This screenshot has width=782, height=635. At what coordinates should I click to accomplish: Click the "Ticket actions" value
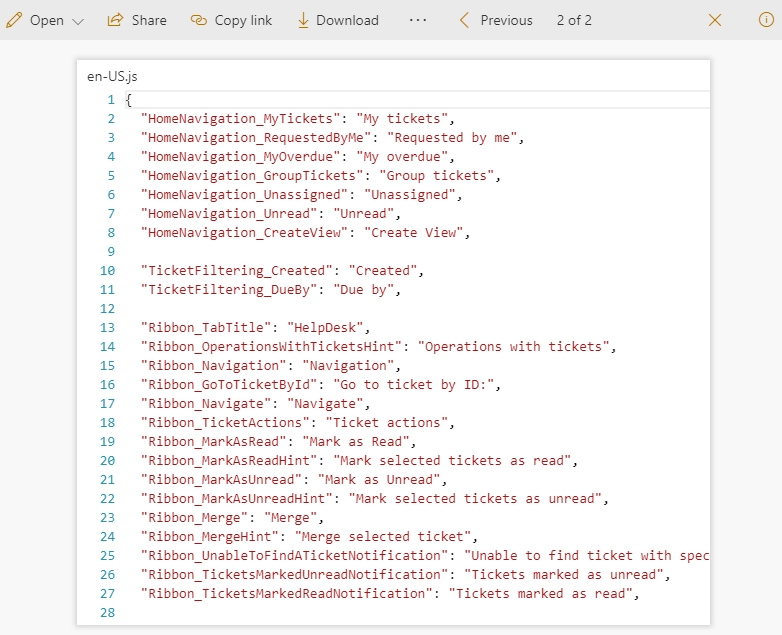(387, 423)
